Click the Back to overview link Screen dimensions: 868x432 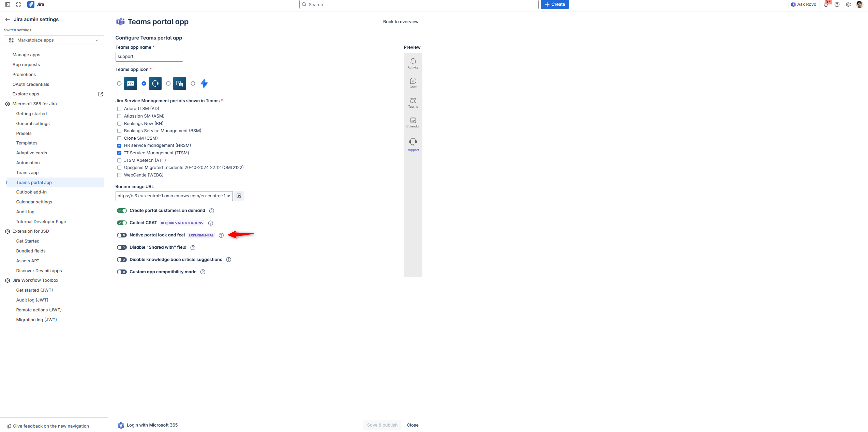[x=401, y=22]
